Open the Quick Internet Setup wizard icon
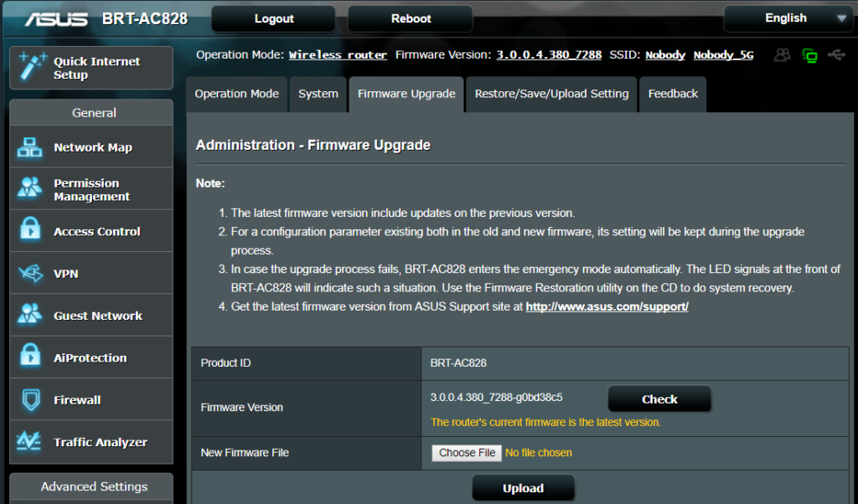 click(31, 67)
